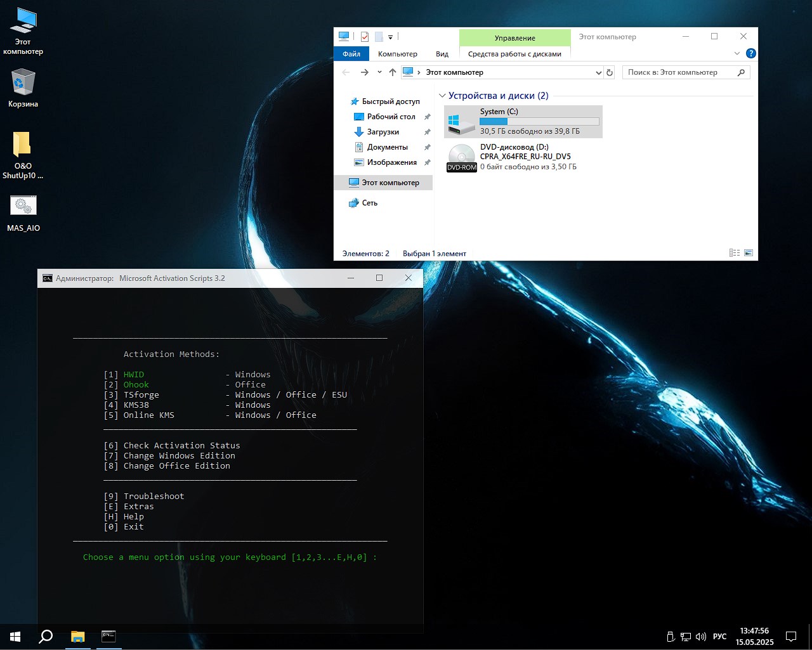Select the command prompt taskbar icon
Image resolution: width=812 pixels, height=650 pixels.
(x=108, y=637)
